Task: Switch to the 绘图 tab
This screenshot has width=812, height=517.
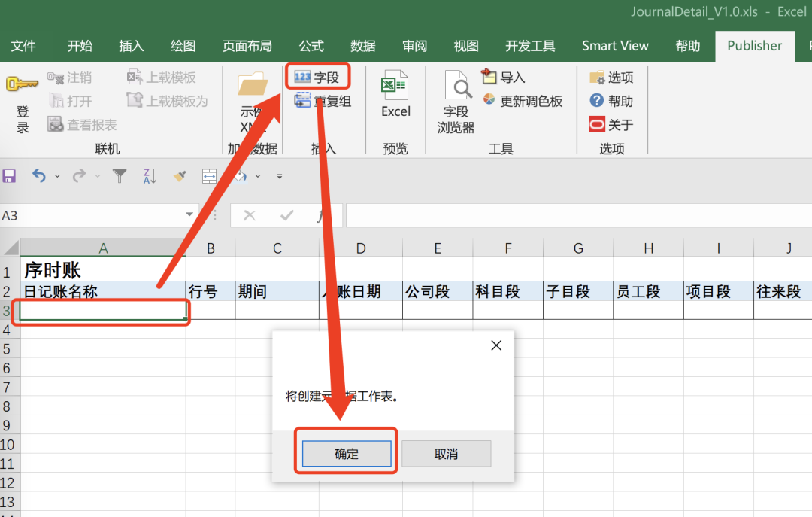Action: tap(183, 46)
